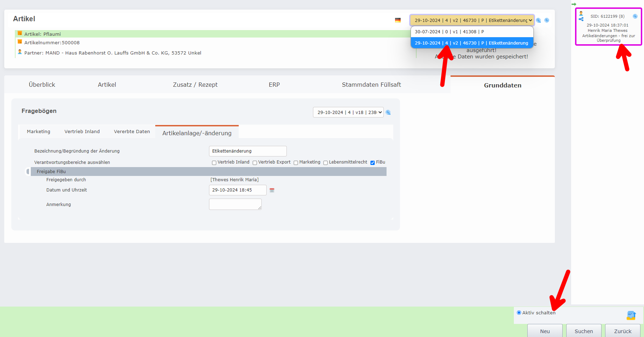Check the Marketing responsibility checkbox

[296, 162]
